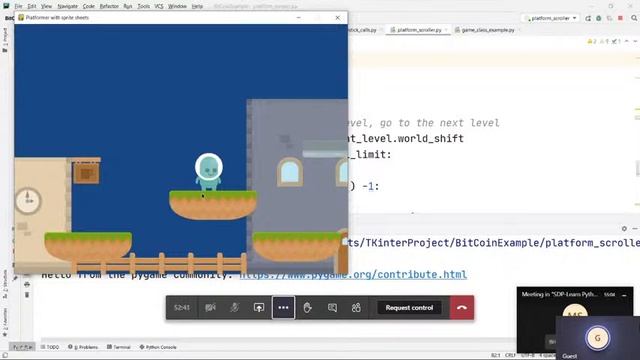Click the clock on the beige building

point(28,200)
